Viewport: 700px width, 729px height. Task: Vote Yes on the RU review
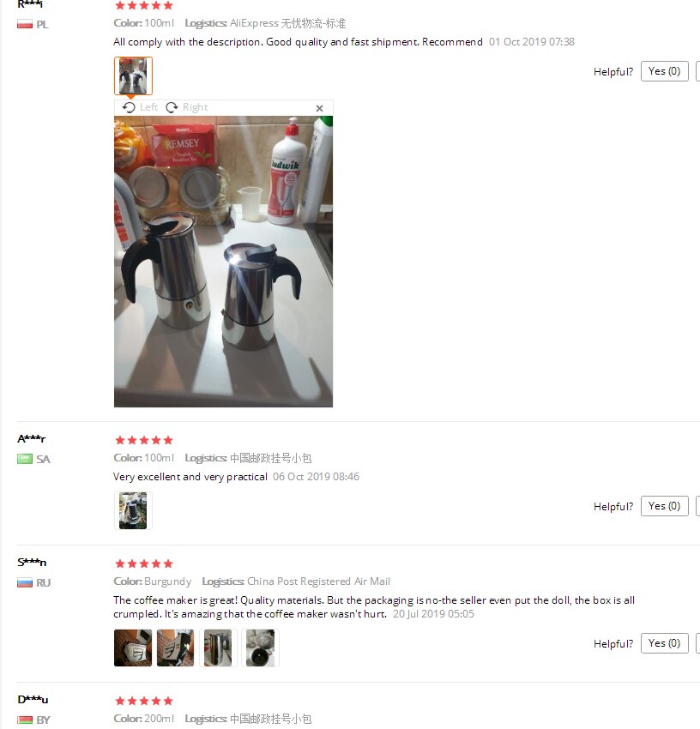(664, 643)
